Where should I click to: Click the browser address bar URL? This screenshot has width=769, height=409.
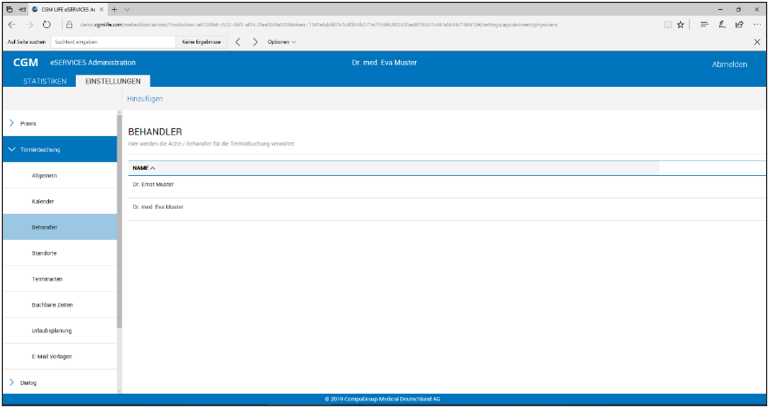[x=318, y=25]
